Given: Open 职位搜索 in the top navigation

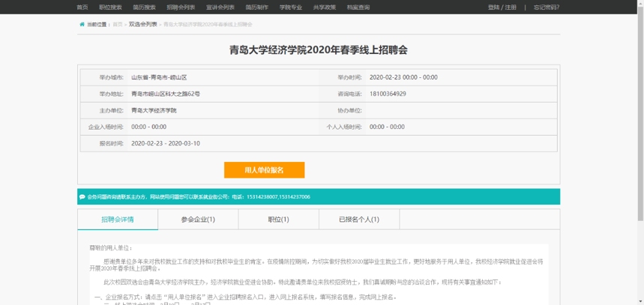Looking at the screenshot, I should pos(110,7).
